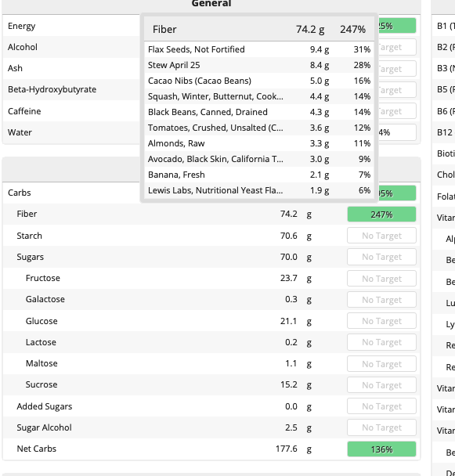Select the Fiber nutrient row label
The image size is (455, 476).
(x=27, y=214)
